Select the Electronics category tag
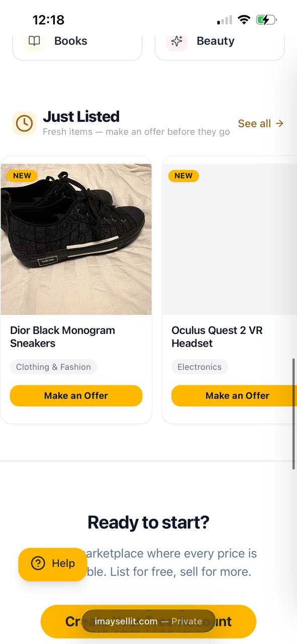 [x=200, y=367]
